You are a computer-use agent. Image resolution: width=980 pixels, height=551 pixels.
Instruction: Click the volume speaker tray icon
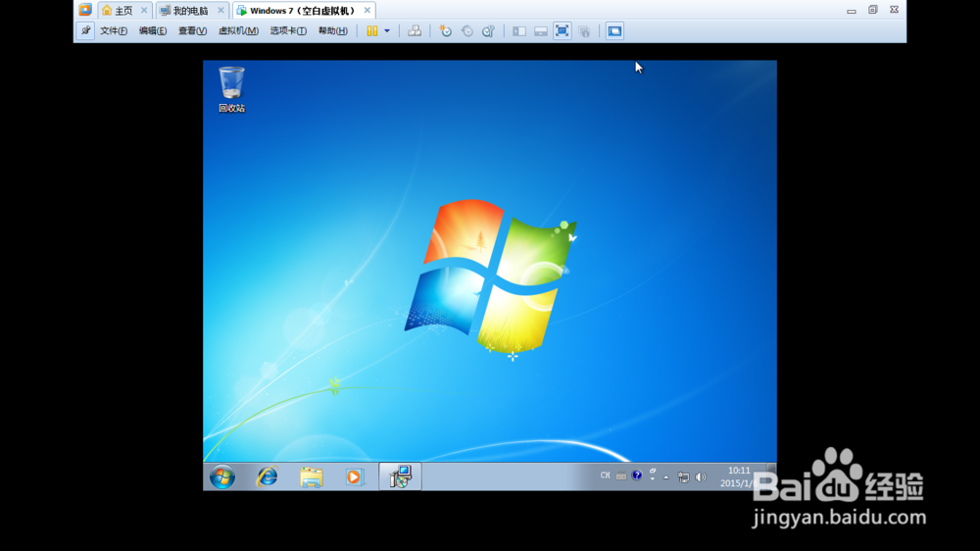pyautogui.click(x=701, y=477)
